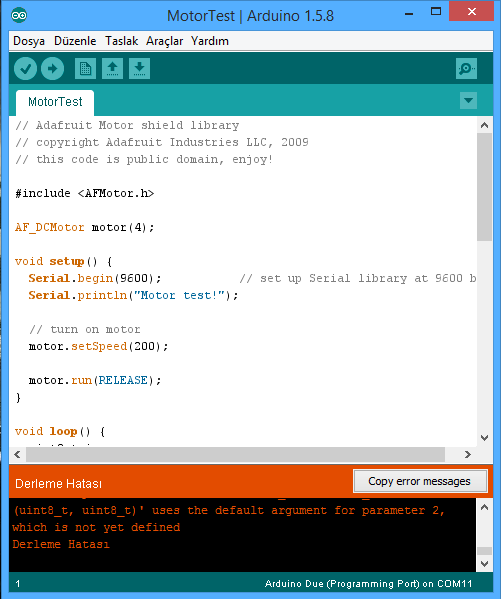Click the 'motor.run(RELEASE);' line
Screen dimensions: 501x599
(x=95, y=380)
